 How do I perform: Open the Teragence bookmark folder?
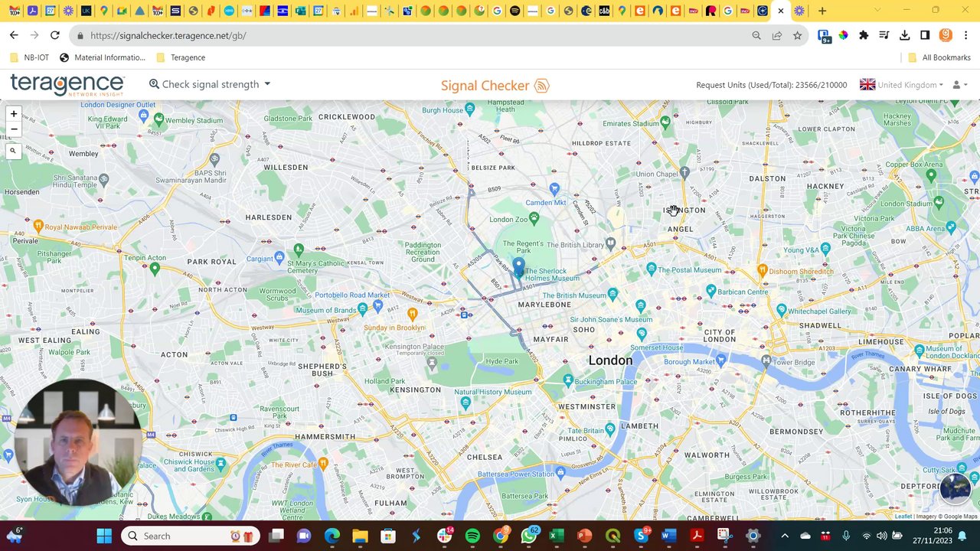coord(180,57)
